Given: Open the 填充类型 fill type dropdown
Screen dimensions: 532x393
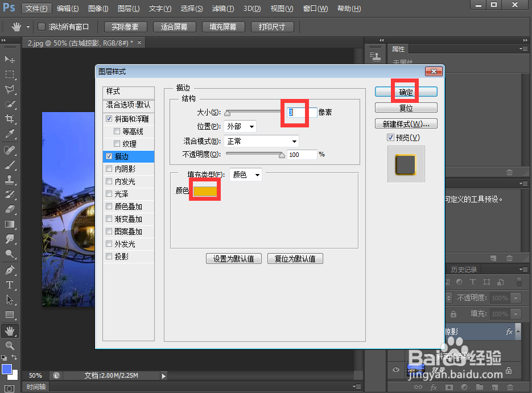Looking at the screenshot, I should [x=245, y=175].
